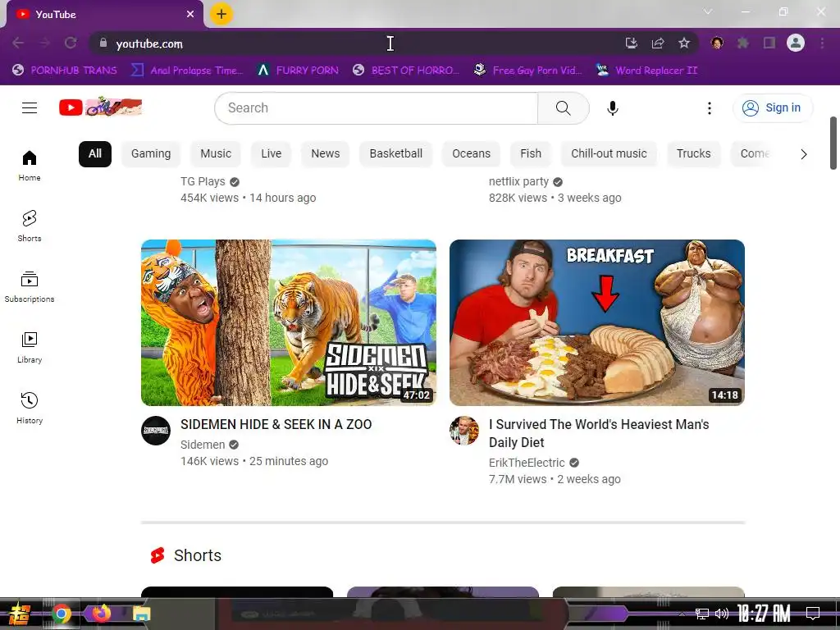The image size is (840, 630).
Task: Select the Fish filter chip
Action: (531, 153)
